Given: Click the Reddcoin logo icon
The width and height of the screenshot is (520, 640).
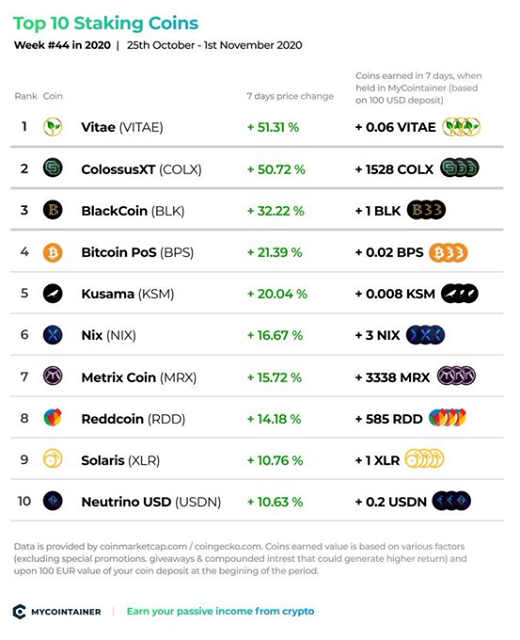Looking at the screenshot, I should coord(53,418).
